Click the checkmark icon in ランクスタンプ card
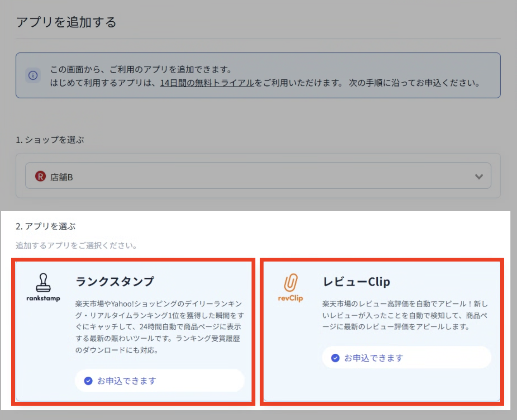The height and width of the screenshot is (420, 517). click(88, 381)
